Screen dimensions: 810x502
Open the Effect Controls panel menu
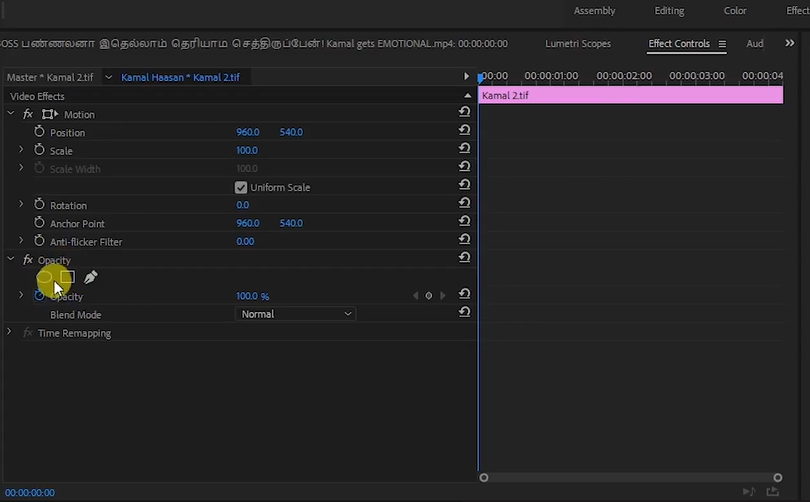click(x=722, y=44)
